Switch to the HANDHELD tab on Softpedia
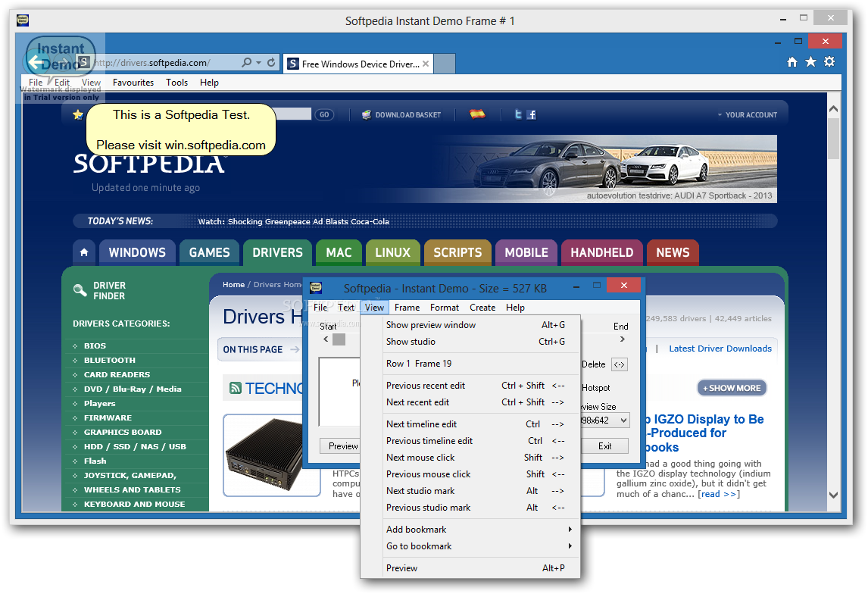The image size is (868, 594). tap(601, 252)
